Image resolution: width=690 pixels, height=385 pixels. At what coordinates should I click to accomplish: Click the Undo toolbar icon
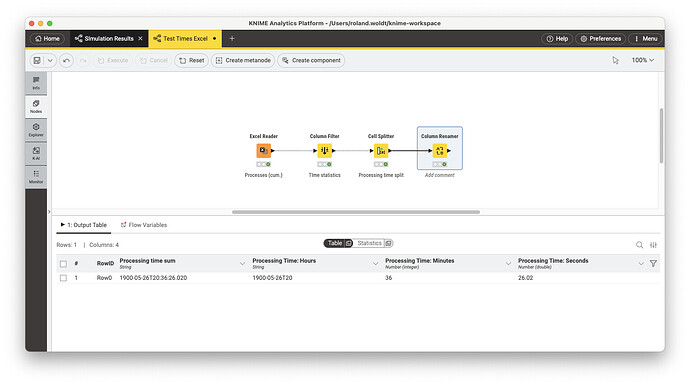pos(66,60)
